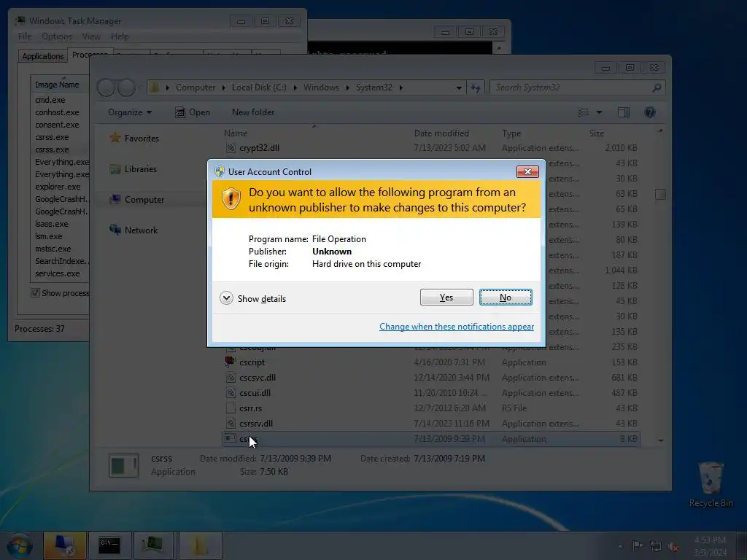The height and width of the screenshot is (560, 747).
Task: Select Computer in Explorer navigation pane
Action: coord(144,200)
